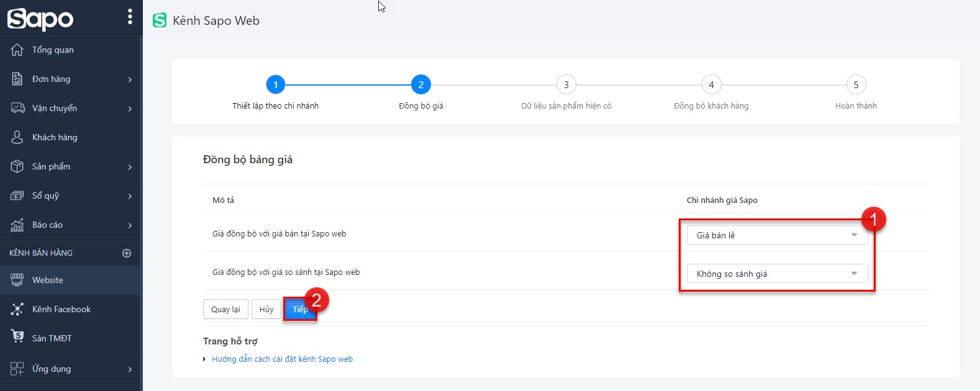This screenshot has width=980, height=391.
Task: Open Báo cáo menu item
Action: 70,225
